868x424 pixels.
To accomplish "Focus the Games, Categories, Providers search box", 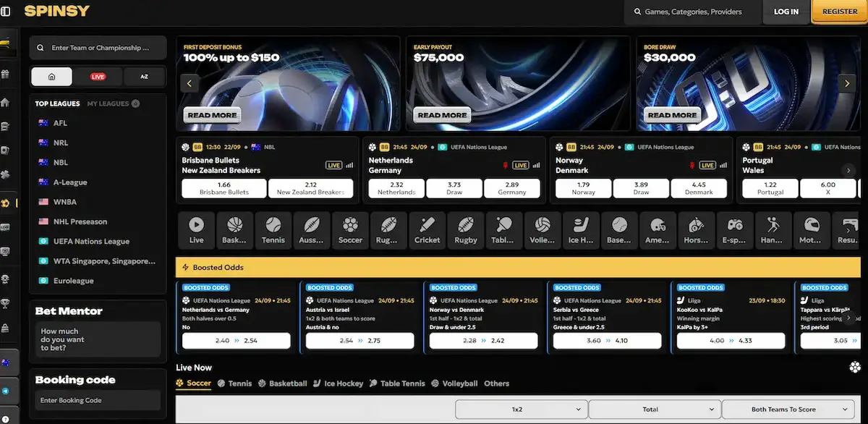I will 692,12.
